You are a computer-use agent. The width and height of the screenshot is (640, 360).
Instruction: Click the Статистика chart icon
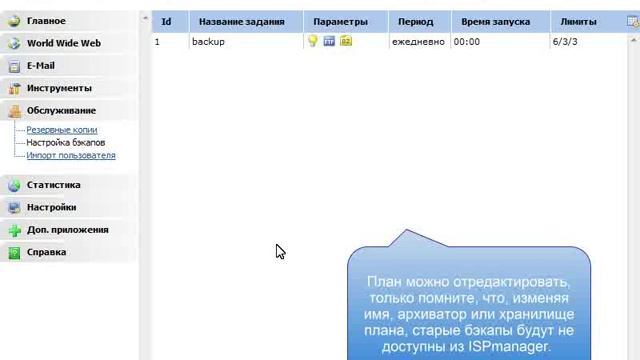tap(14, 185)
